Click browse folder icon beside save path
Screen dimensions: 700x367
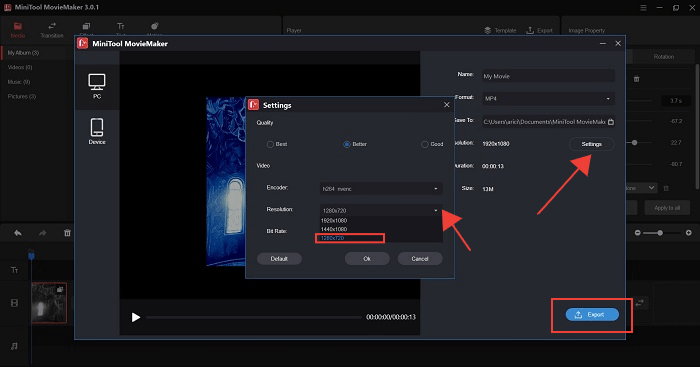[x=611, y=122]
